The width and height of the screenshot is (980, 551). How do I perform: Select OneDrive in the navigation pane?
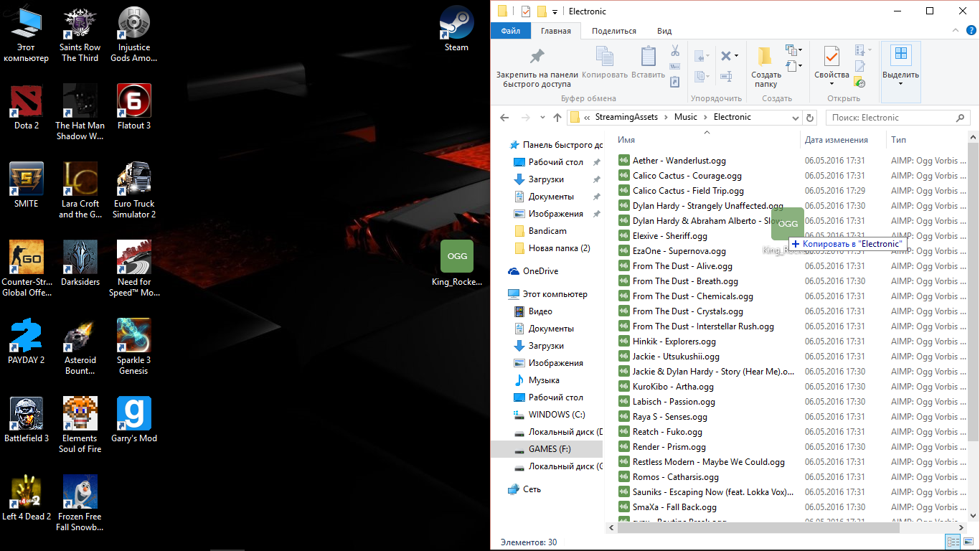coord(533,271)
